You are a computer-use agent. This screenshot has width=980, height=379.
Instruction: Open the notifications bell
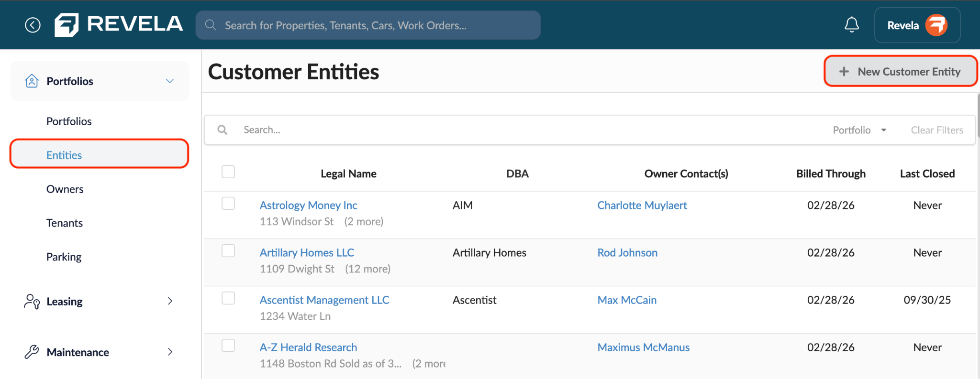point(851,25)
